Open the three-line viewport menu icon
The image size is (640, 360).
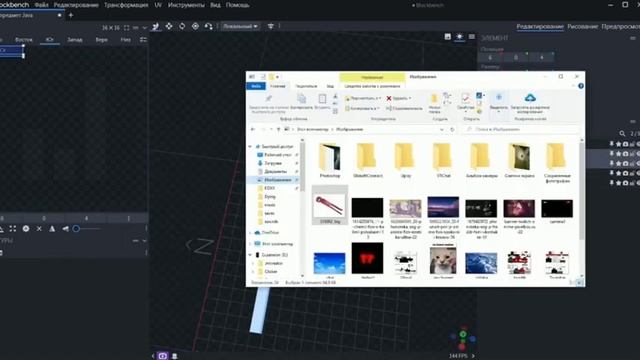[472, 37]
